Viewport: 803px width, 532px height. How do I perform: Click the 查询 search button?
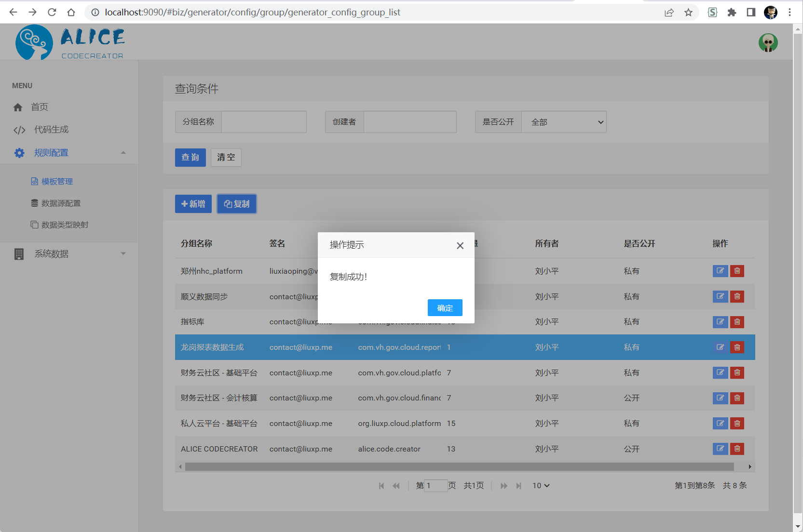click(191, 157)
